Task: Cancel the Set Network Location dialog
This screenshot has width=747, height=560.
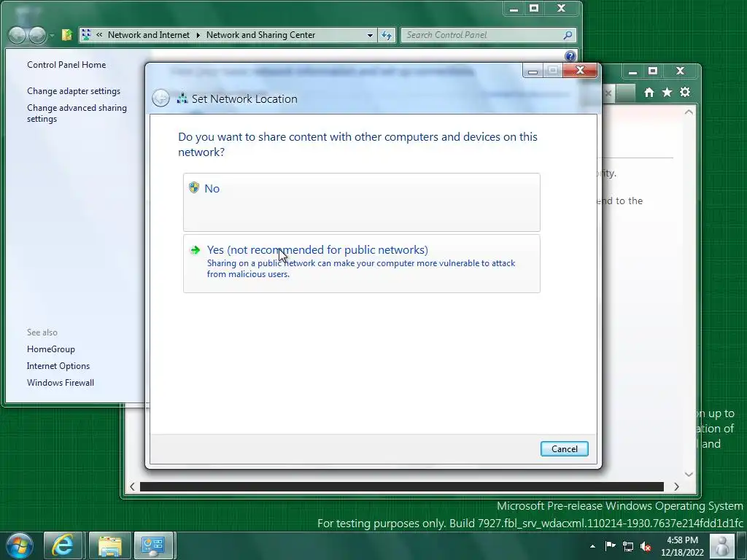Action: coord(564,448)
